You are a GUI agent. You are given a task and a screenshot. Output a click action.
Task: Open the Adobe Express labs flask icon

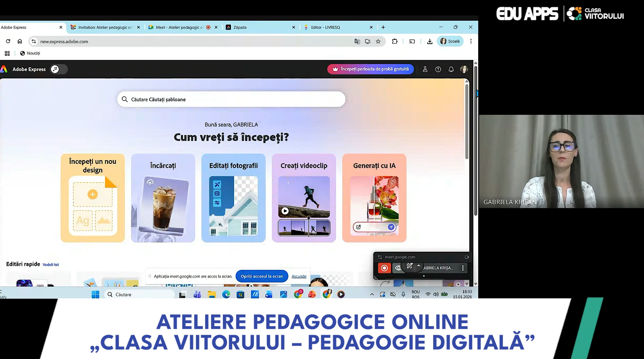425,69
